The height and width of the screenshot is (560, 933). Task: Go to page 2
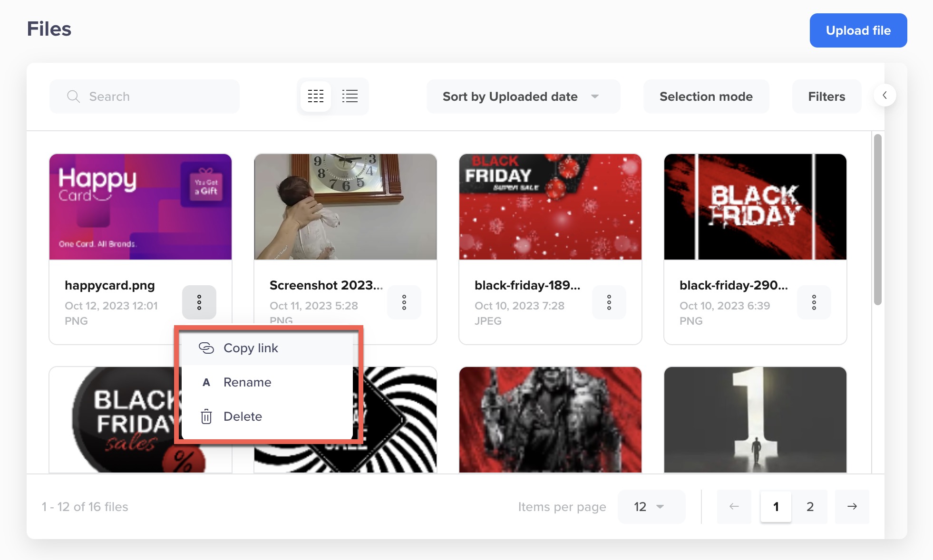tap(810, 507)
